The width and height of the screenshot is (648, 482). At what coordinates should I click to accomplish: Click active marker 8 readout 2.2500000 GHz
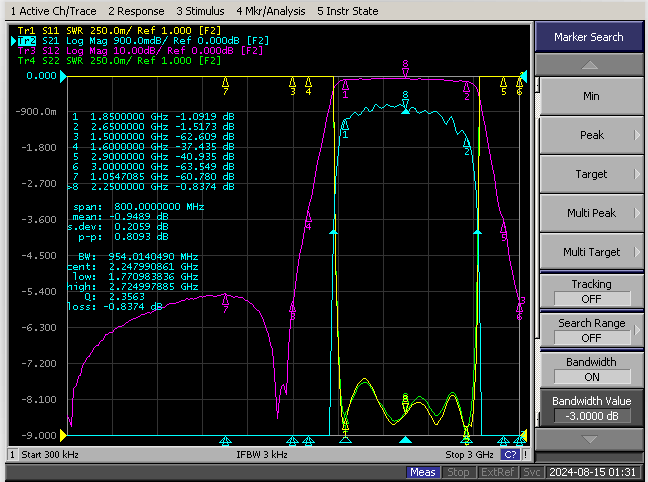point(151,187)
